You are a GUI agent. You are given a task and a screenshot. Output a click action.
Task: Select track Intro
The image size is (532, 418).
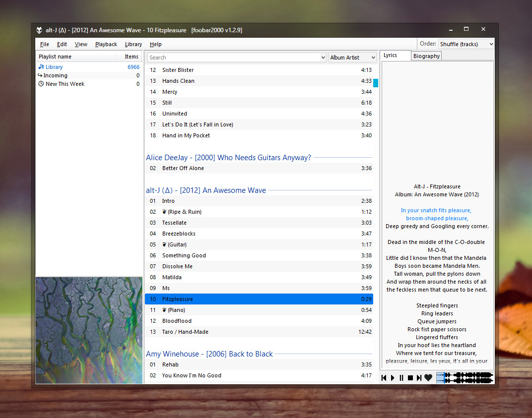259,201
